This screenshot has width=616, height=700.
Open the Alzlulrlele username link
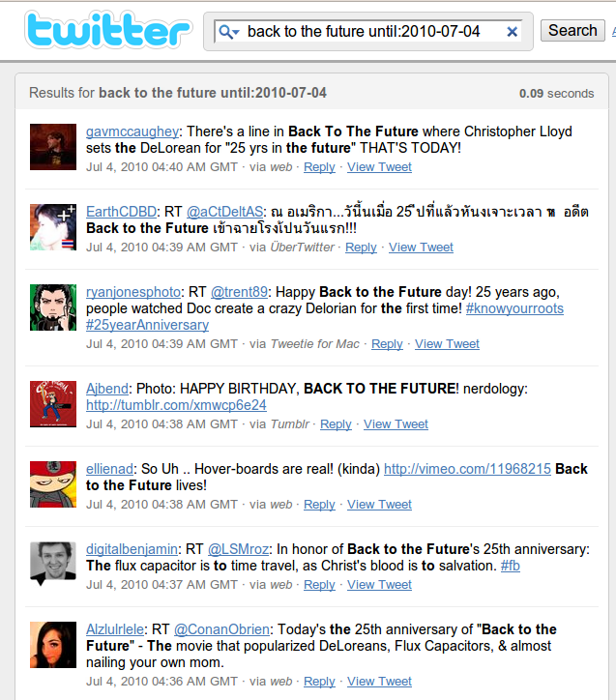115,629
